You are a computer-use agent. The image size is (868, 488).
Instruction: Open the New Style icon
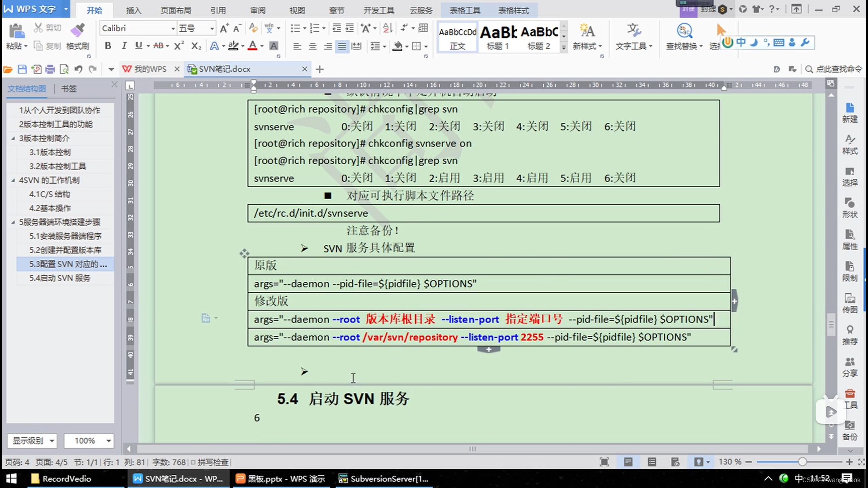point(587,31)
